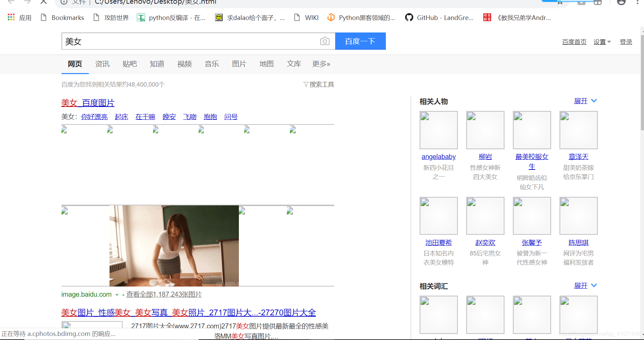The width and height of the screenshot is (644, 340).
Task: Open 美女图片_性感美女 2717图片大全 result
Action: click(189, 313)
